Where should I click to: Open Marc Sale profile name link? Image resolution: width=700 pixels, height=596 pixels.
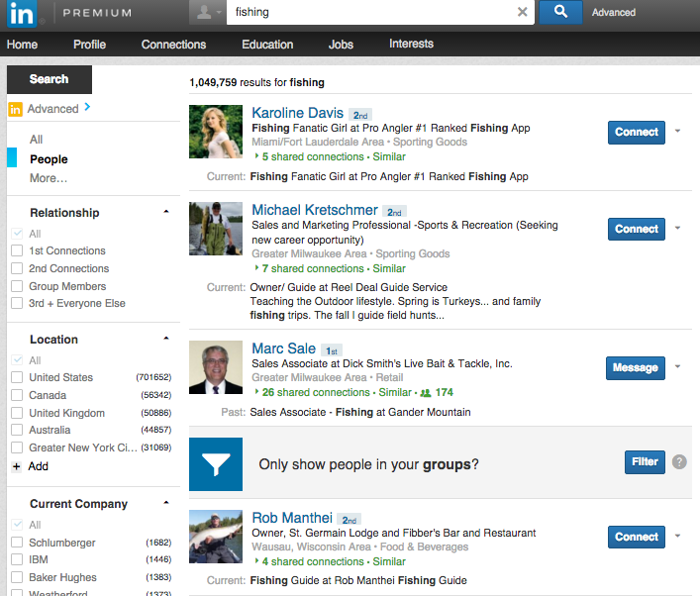pyautogui.click(x=283, y=348)
